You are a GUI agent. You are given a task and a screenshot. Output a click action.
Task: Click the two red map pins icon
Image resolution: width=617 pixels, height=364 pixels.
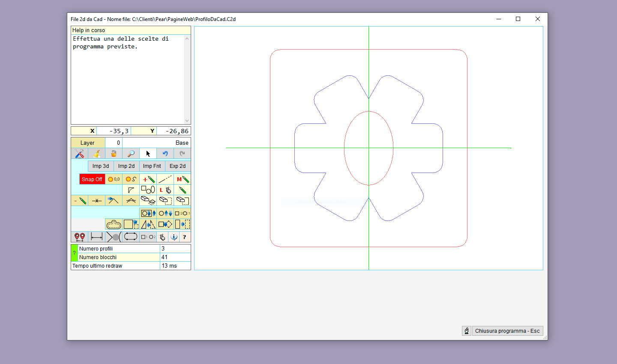(79, 237)
